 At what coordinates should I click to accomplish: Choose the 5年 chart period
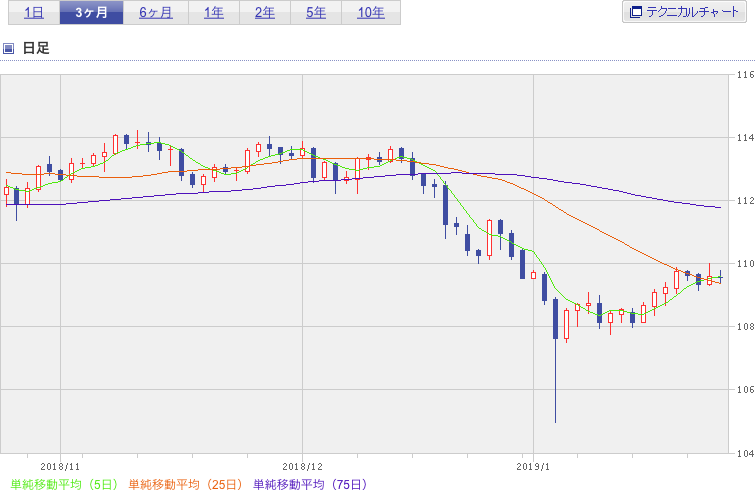(x=316, y=13)
